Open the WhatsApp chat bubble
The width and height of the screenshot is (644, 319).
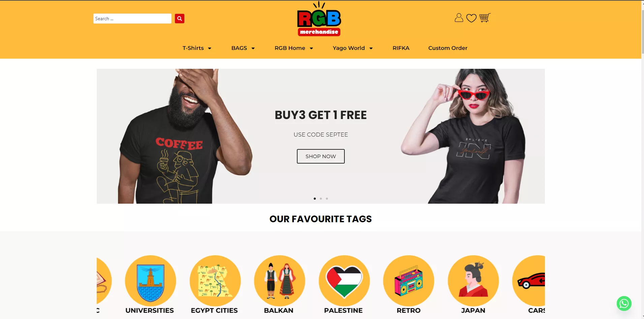(624, 303)
